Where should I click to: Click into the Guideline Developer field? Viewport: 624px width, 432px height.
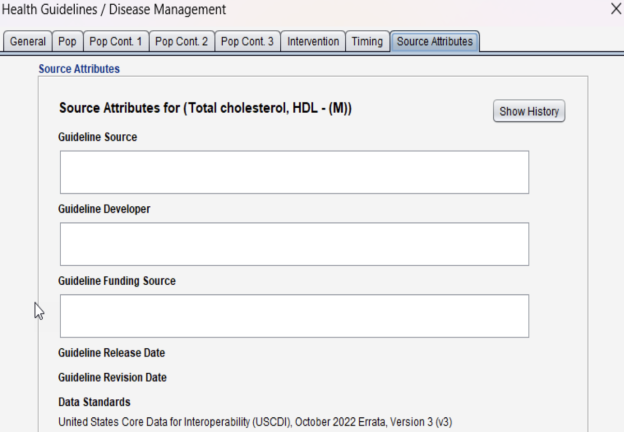tap(294, 244)
